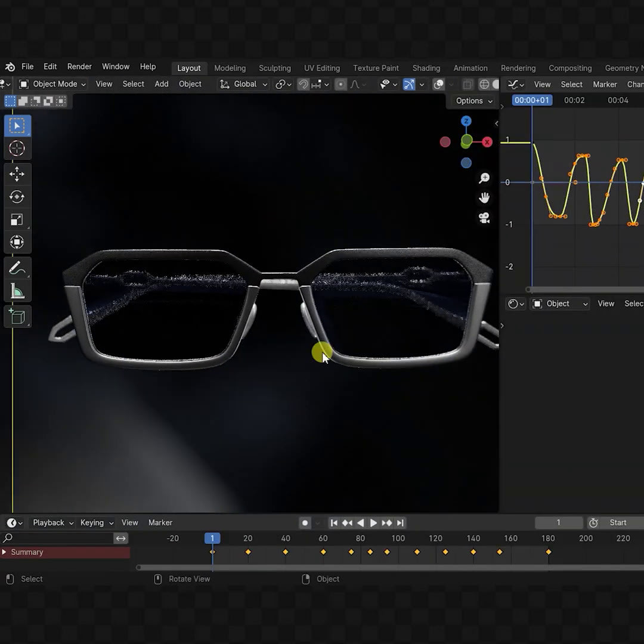644x644 pixels.
Task: Open the Render menu
Action: [79, 67]
